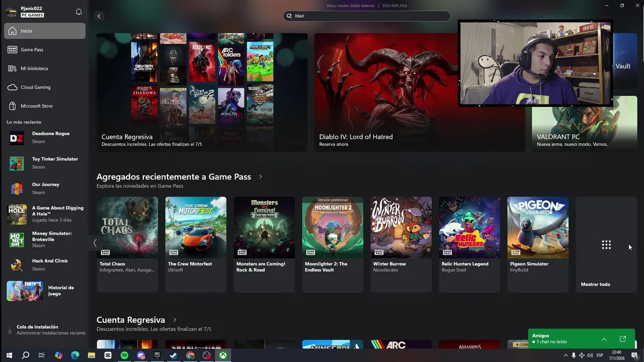This screenshot has width=644, height=362.
Task: Open the Agregados recientemente a Game Pass heading
Action: pyautogui.click(x=174, y=177)
